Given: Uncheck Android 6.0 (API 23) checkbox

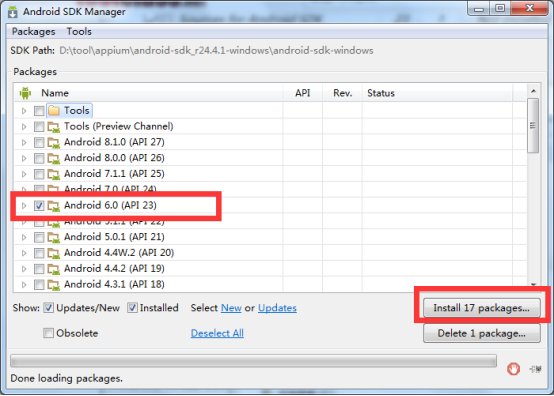Looking at the screenshot, I should click(39, 206).
